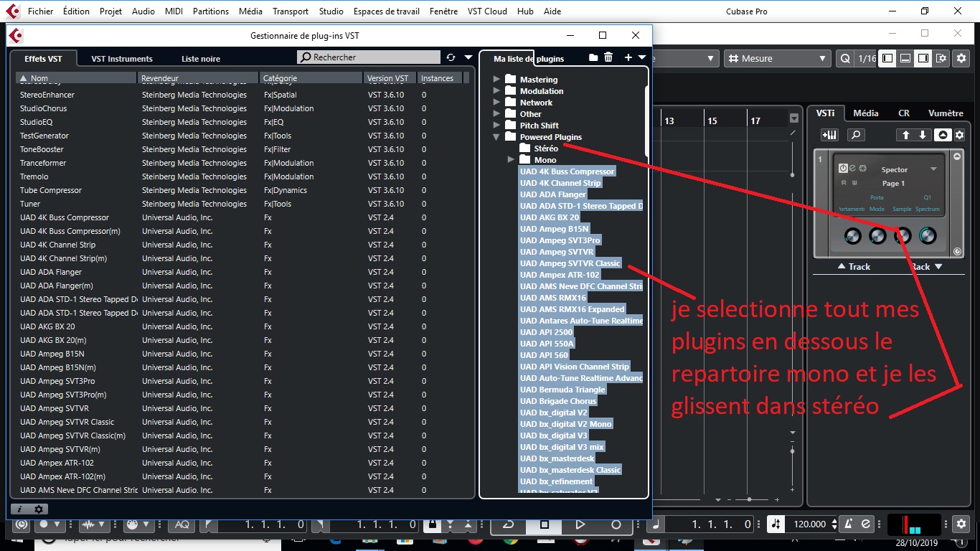Switch to the VST Instruments tab
This screenshot has width=980, height=551.
tap(122, 59)
